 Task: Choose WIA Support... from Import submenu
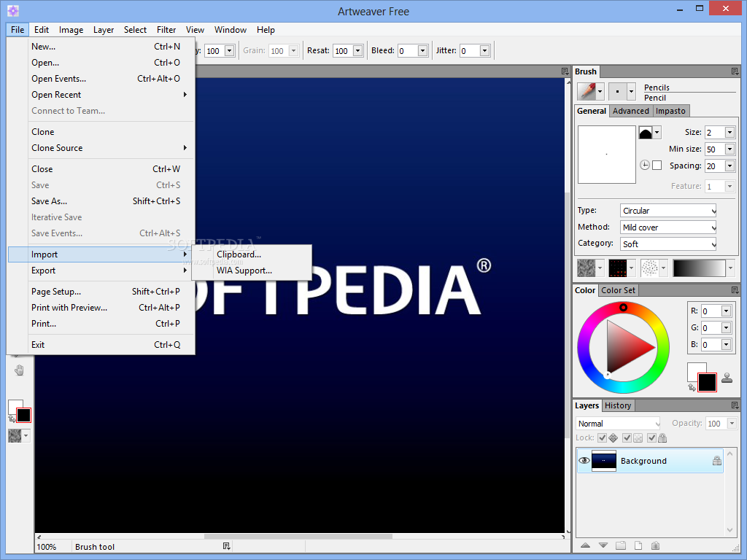(252, 271)
